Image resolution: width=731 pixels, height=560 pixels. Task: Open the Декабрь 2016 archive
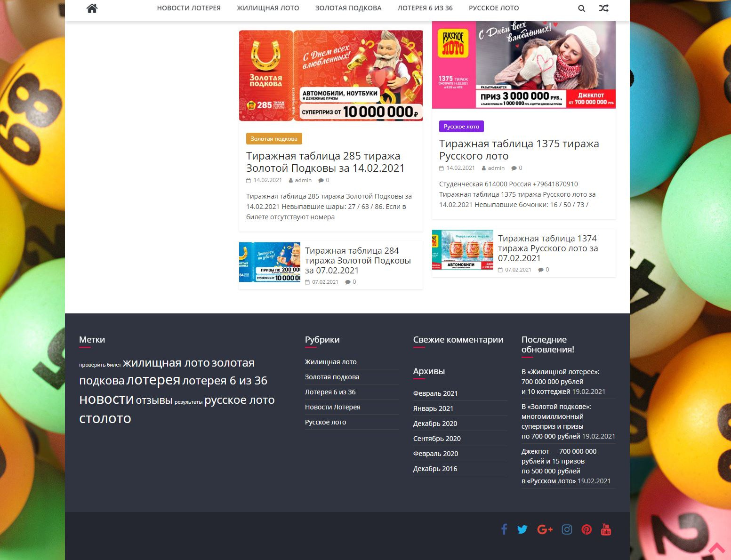pos(435,469)
